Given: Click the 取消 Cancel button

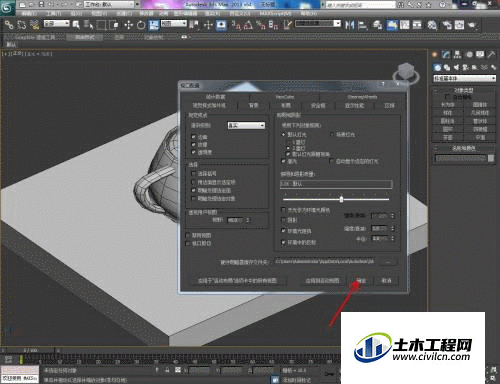Looking at the screenshot, I should click(386, 280).
